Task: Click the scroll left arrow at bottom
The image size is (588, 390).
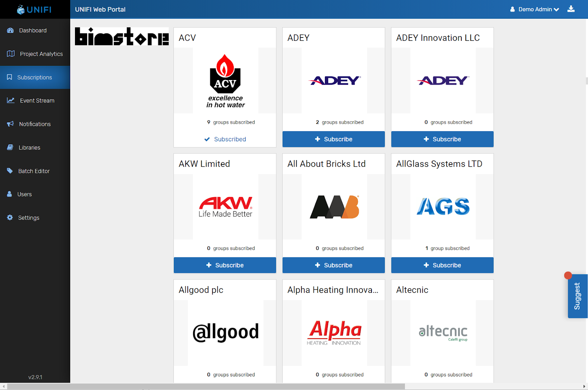Action: (4, 386)
